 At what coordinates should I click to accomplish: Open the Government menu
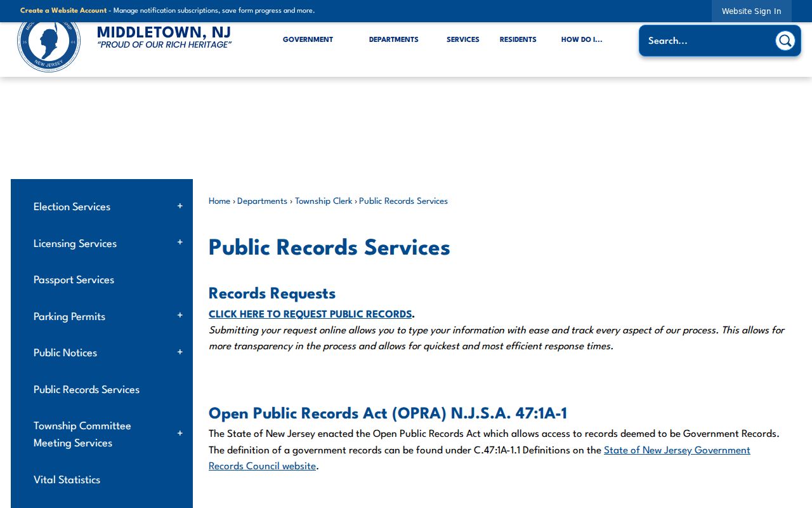point(308,39)
